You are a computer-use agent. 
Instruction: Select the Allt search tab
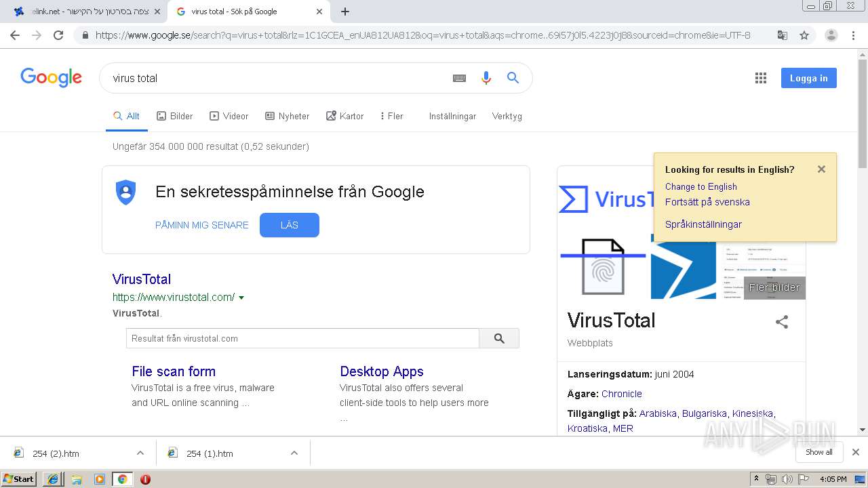pos(126,116)
